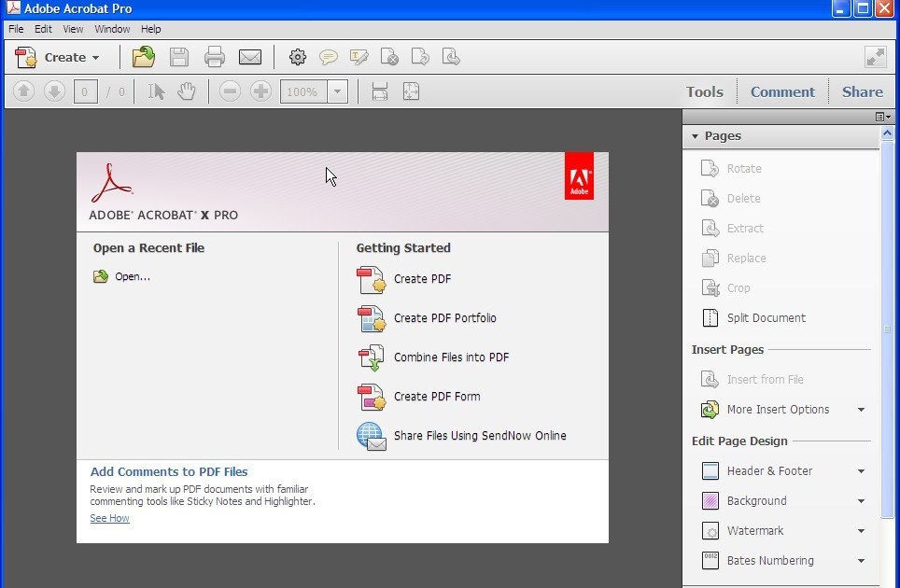Choose the Select text cursor tool
The image size is (900, 588).
point(156,91)
